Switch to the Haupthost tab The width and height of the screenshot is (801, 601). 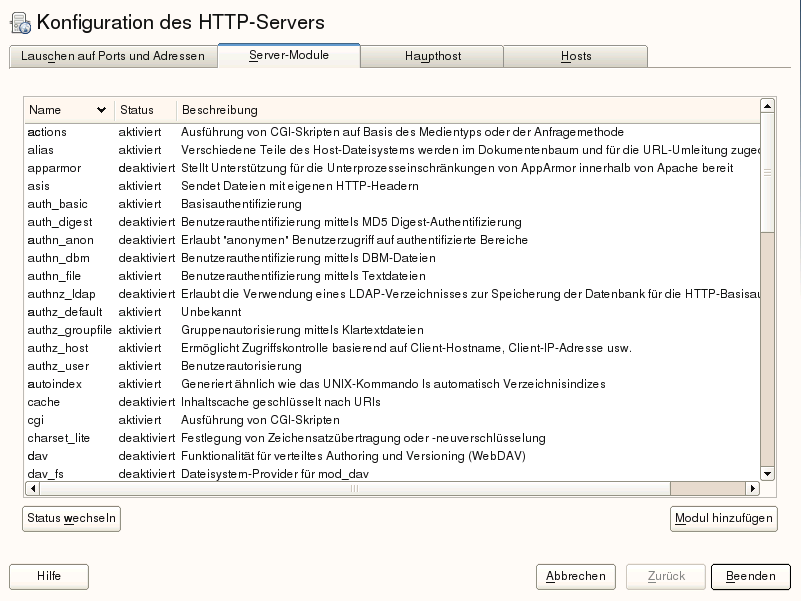[x=432, y=56]
